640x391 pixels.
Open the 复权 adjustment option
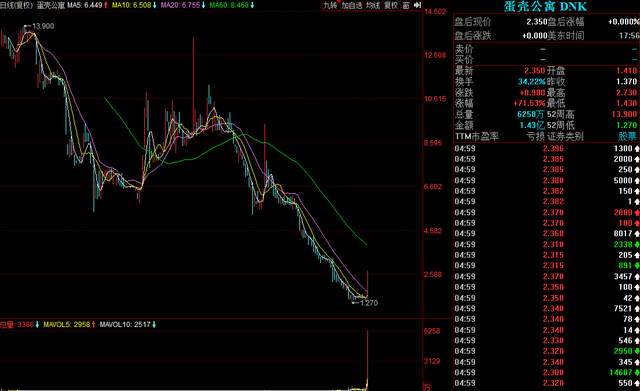(x=391, y=5)
